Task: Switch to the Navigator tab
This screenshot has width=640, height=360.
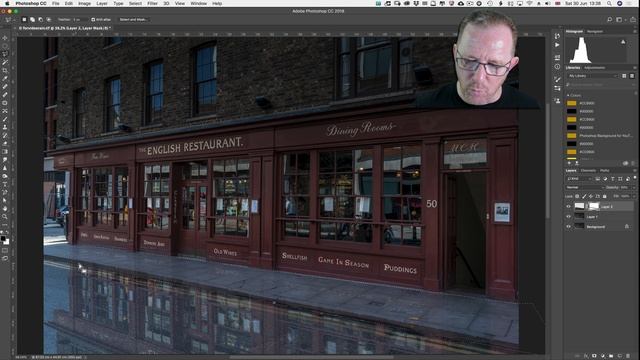Action: pyautogui.click(x=595, y=31)
